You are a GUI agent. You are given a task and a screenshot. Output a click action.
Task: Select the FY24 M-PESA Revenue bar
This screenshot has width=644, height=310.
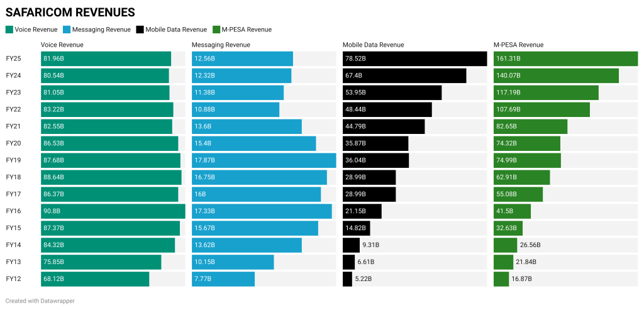coord(556,75)
